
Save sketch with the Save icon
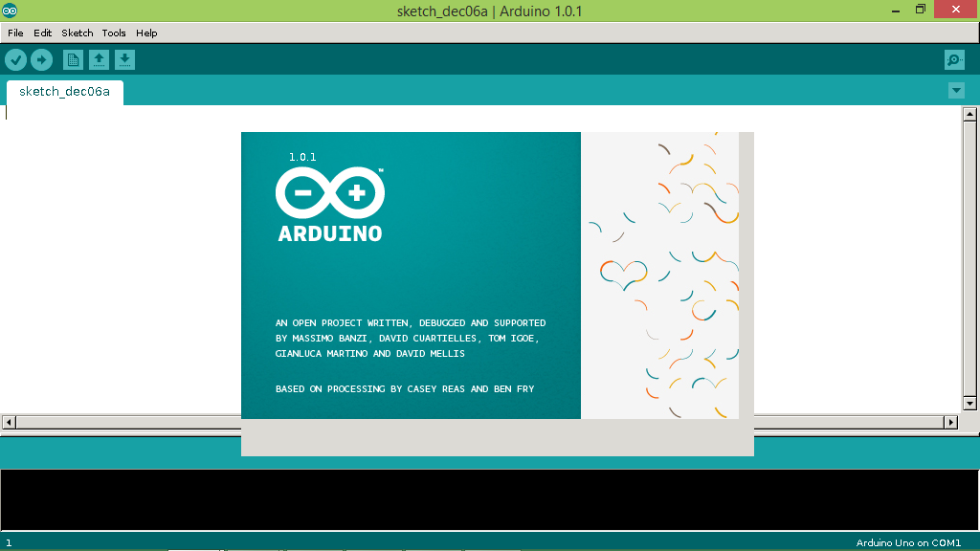[124, 60]
